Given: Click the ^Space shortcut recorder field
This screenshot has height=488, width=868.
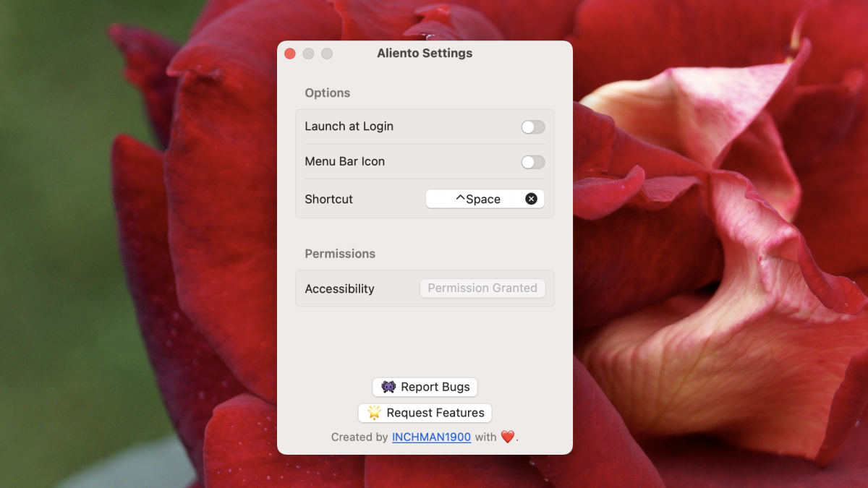Looking at the screenshot, I should (485, 199).
